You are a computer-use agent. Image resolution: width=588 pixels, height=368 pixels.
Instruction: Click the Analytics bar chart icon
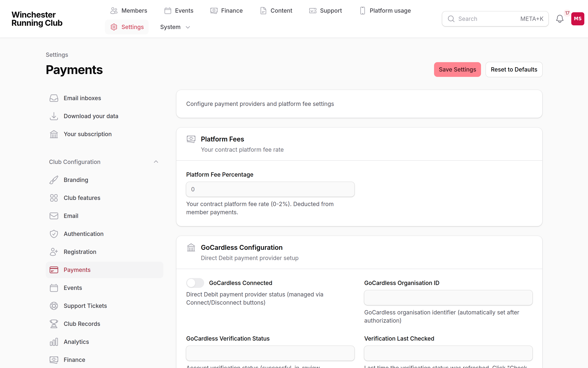[54, 342]
